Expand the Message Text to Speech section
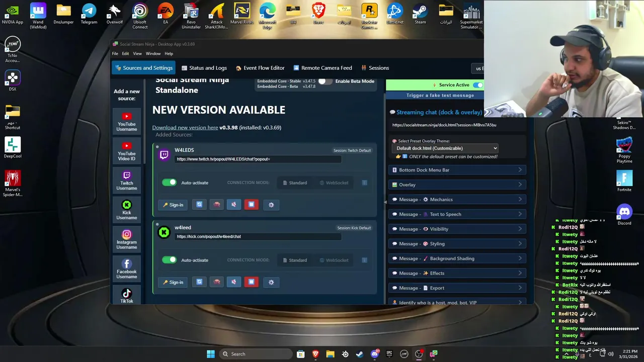This screenshot has height=362, width=644. click(x=457, y=214)
